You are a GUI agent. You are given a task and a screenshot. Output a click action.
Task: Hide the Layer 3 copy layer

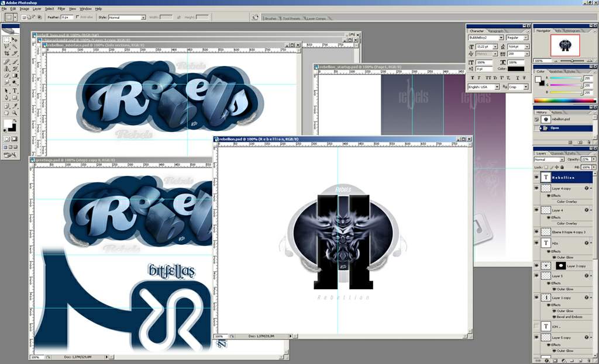tap(536, 266)
